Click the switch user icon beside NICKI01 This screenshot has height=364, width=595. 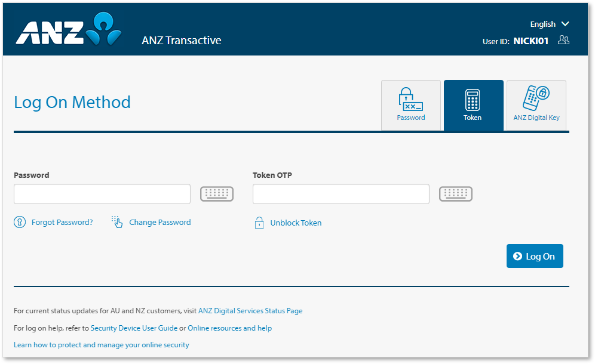[x=563, y=40]
